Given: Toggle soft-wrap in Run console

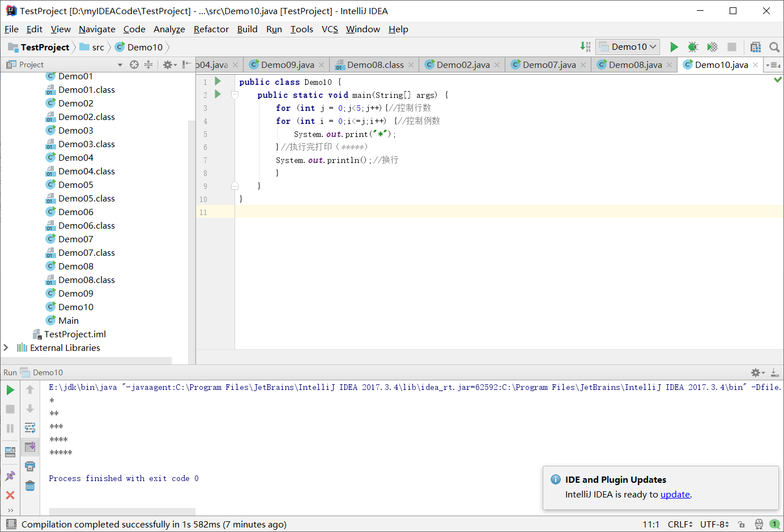Looking at the screenshot, I should pyautogui.click(x=30, y=427).
